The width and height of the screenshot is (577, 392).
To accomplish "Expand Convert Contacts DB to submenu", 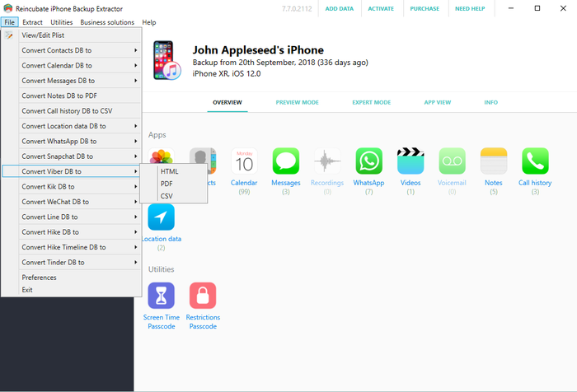I will (x=80, y=50).
